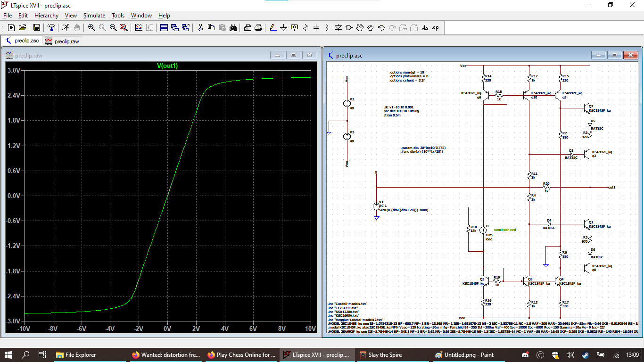Viewport: 644px width, 362px height.
Task: Select the Move hand tool
Action: pos(360,28)
